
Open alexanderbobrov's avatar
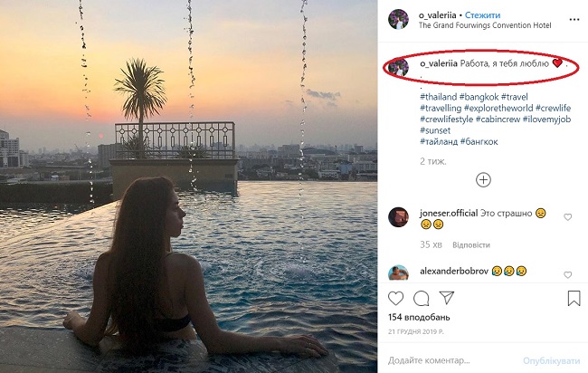tap(398, 273)
